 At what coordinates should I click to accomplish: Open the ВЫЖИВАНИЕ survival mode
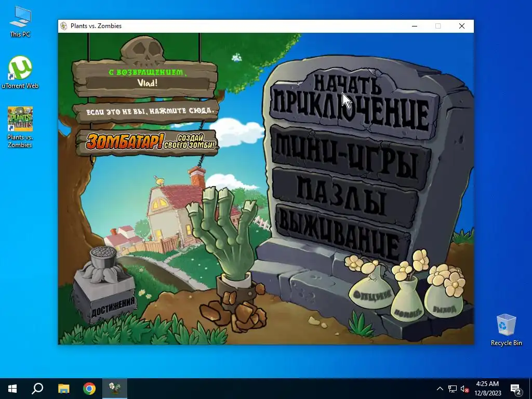343,235
